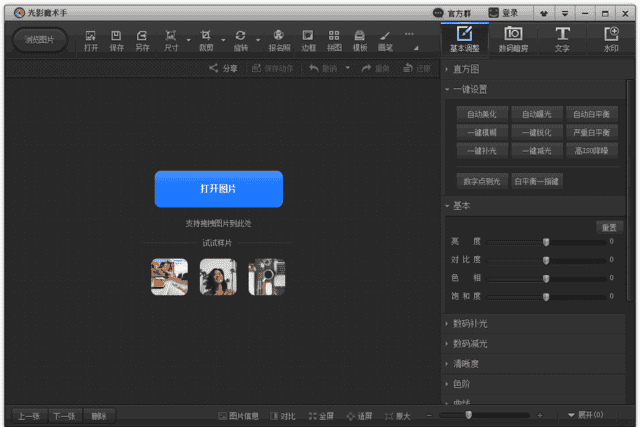Open the 边框 (Border) tool
This screenshot has width=640, height=427.
click(x=308, y=40)
